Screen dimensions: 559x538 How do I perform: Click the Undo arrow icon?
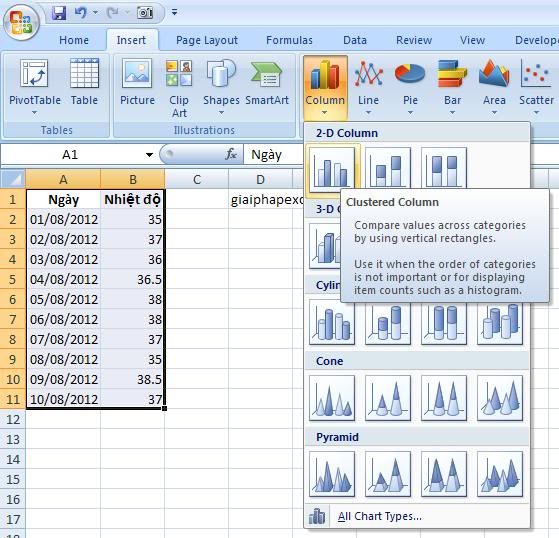click(x=81, y=13)
